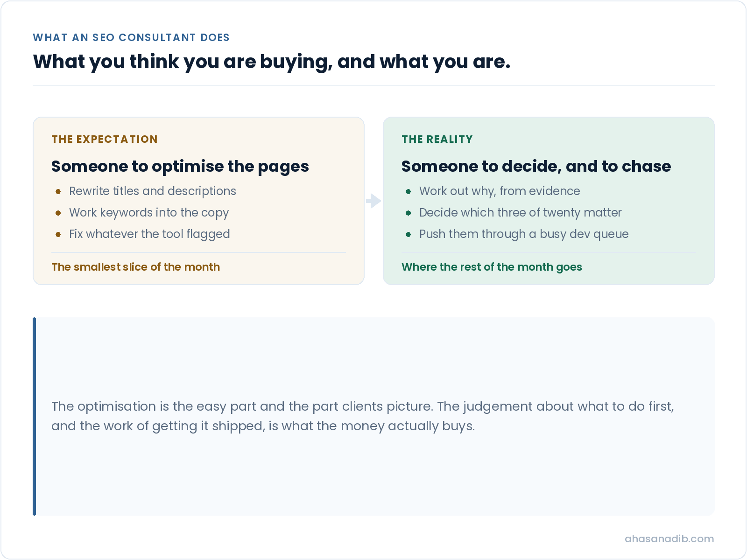Click the bullet beside Rewrite titles and descriptions
Screen dimensions: 747x560
[x=58, y=191]
